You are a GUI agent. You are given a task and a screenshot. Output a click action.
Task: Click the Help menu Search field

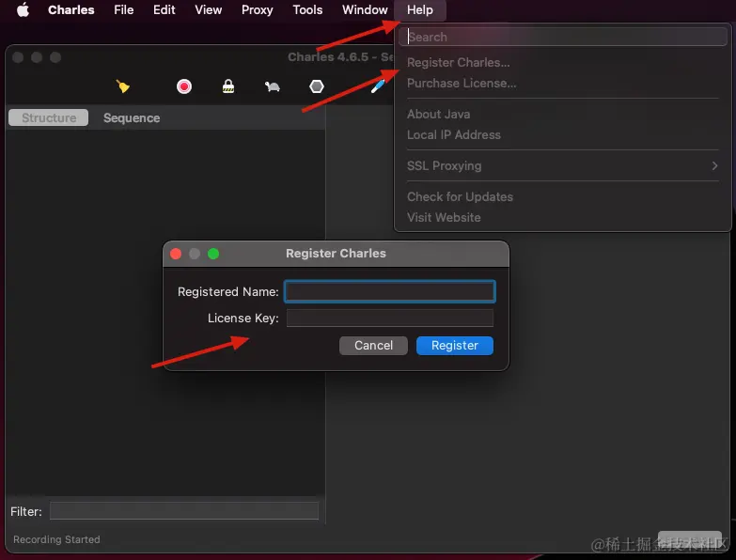(562, 37)
